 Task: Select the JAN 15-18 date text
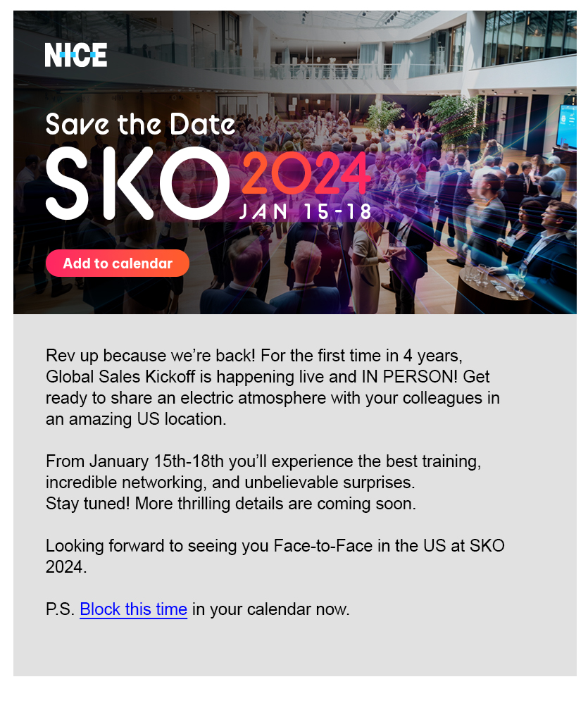306,212
